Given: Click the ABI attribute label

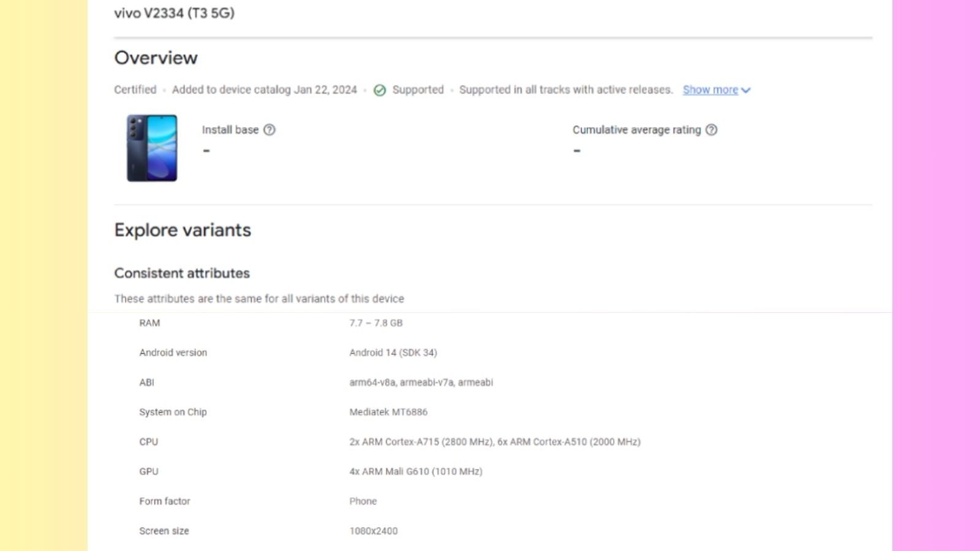Looking at the screenshot, I should pyautogui.click(x=146, y=382).
